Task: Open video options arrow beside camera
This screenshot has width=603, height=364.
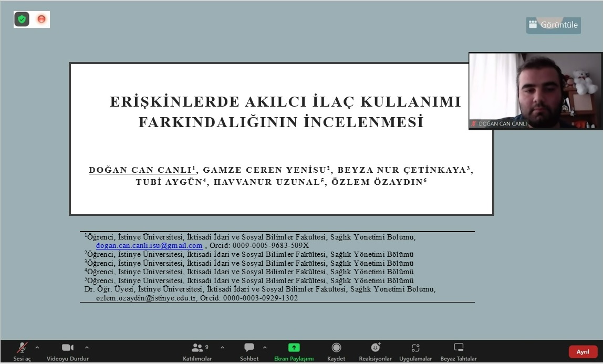Action: click(87, 347)
